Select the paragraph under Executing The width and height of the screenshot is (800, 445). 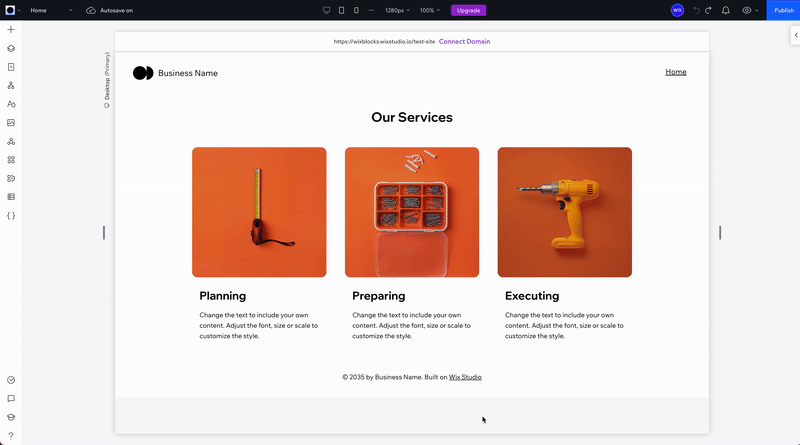pos(564,326)
